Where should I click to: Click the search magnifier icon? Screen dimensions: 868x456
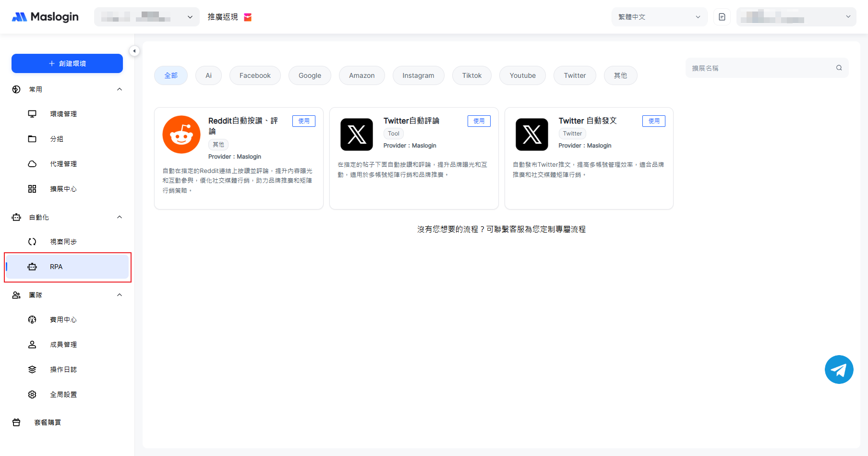click(839, 68)
